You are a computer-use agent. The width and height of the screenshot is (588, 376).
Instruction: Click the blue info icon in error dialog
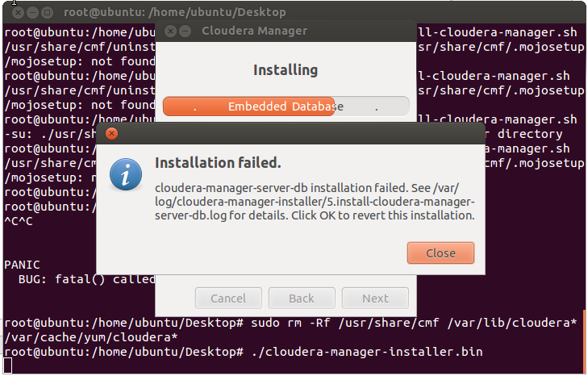[126, 173]
